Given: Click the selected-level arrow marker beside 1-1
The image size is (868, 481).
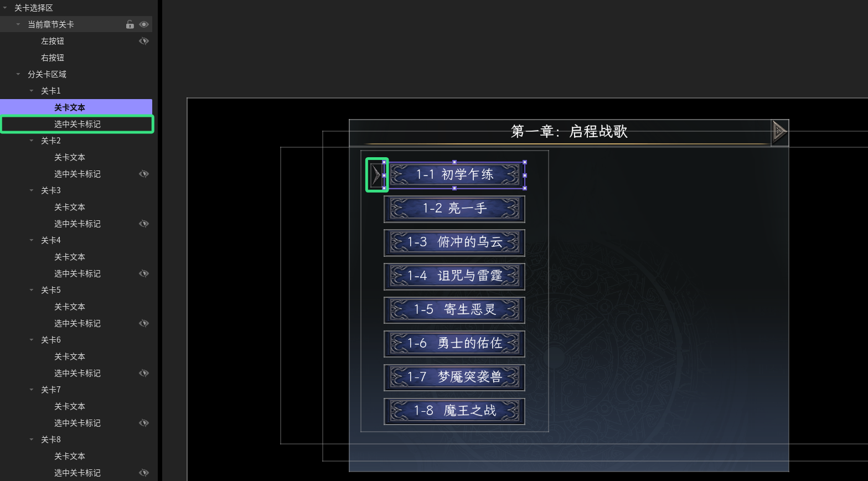Looking at the screenshot, I should (376, 175).
